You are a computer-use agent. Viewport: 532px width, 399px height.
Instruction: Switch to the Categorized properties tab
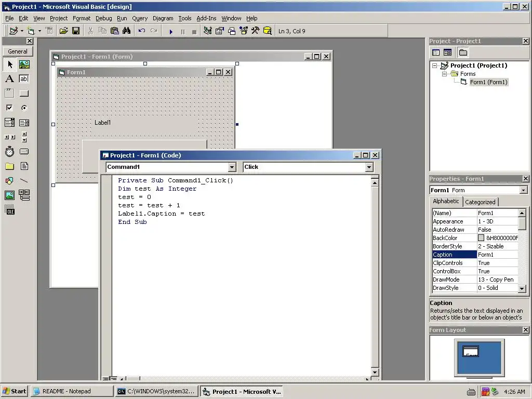480,202
